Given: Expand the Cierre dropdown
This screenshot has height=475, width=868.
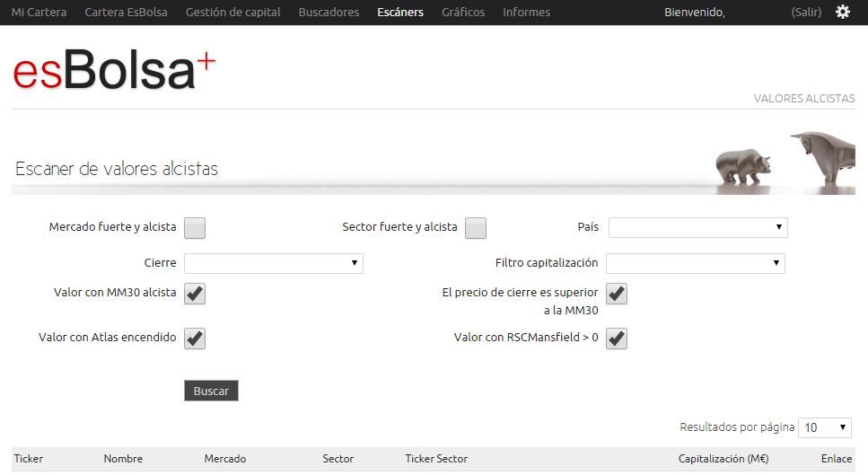Looking at the screenshot, I should click(x=273, y=264).
